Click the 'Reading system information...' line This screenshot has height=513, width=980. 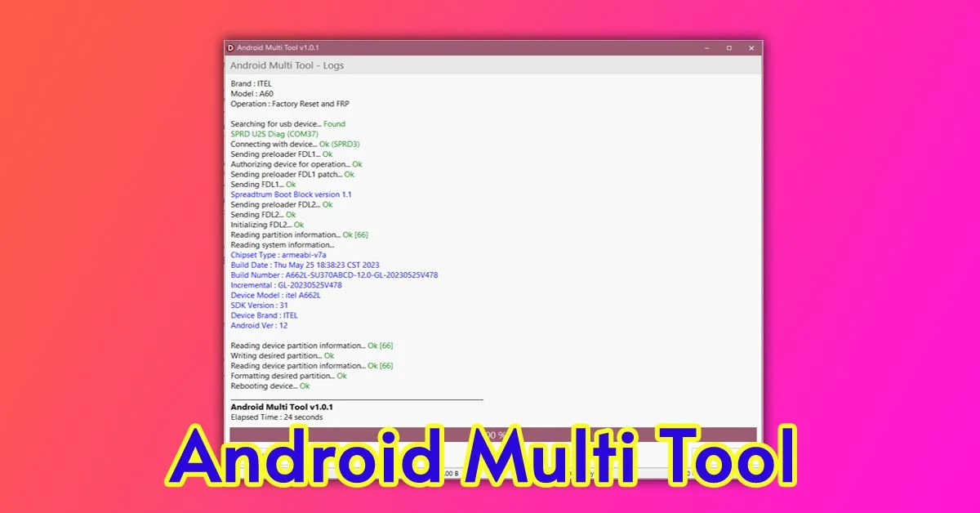(x=283, y=245)
